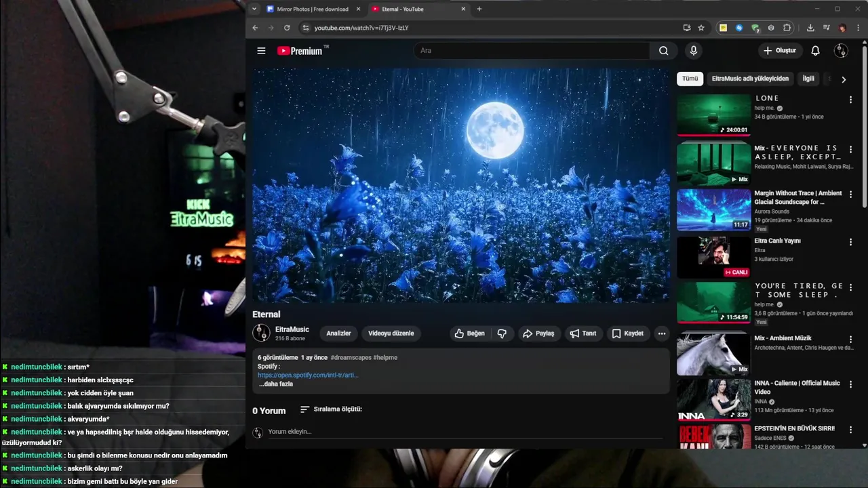Open the media control playlist icon
The height and width of the screenshot is (488, 868).
tap(827, 28)
